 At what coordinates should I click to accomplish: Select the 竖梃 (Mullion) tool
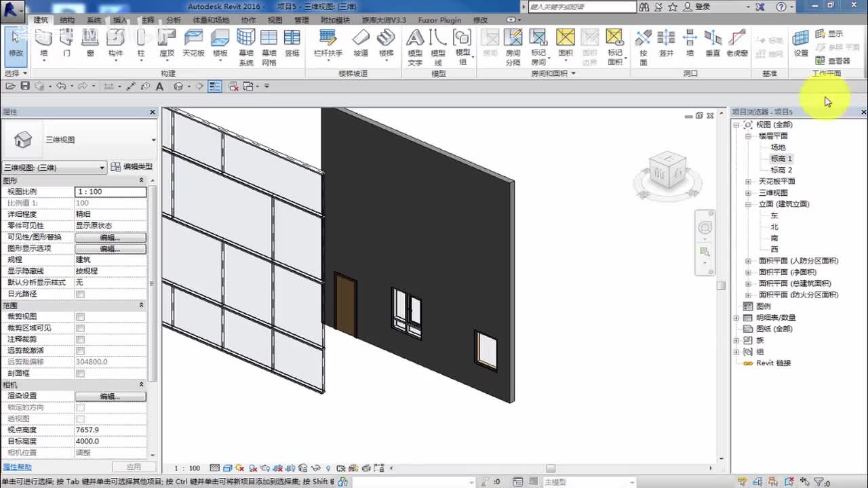292,43
